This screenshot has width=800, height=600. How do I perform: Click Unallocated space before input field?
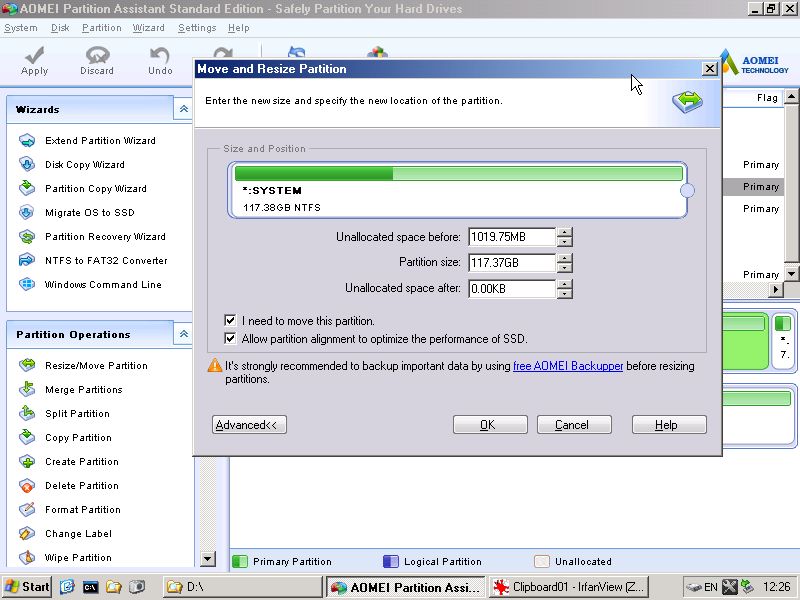pyautogui.click(x=512, y=237)
